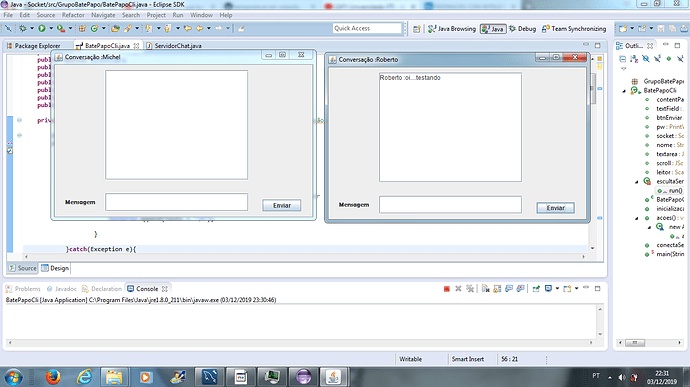Open the Run button dropdown arrow

point(51,29)
